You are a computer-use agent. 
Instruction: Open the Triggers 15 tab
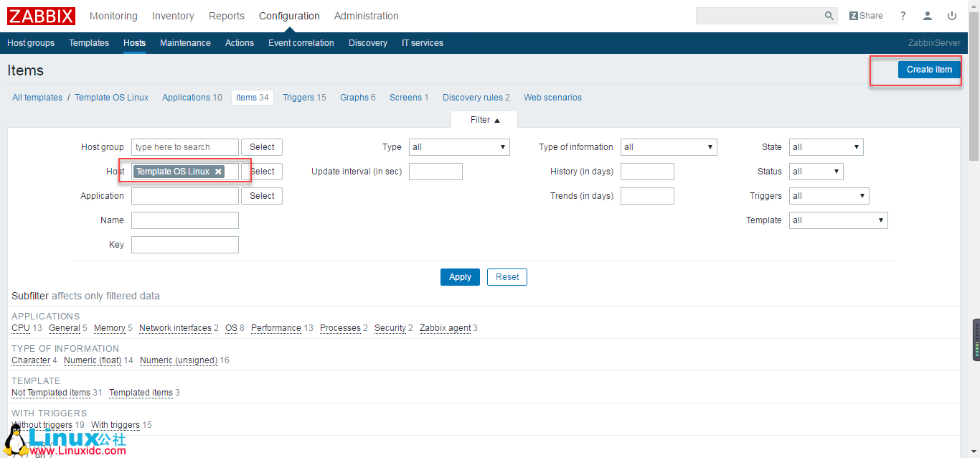304,97
